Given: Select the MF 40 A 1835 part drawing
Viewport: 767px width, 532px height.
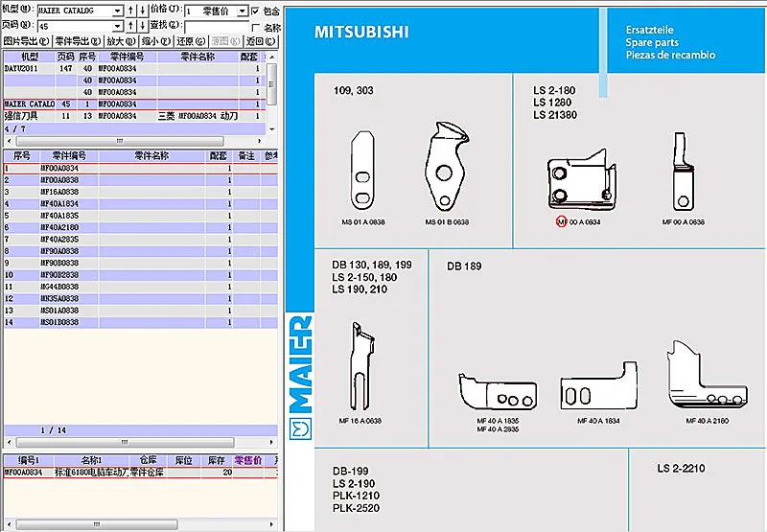Looking at the screenshot, I should click(498, 391).
